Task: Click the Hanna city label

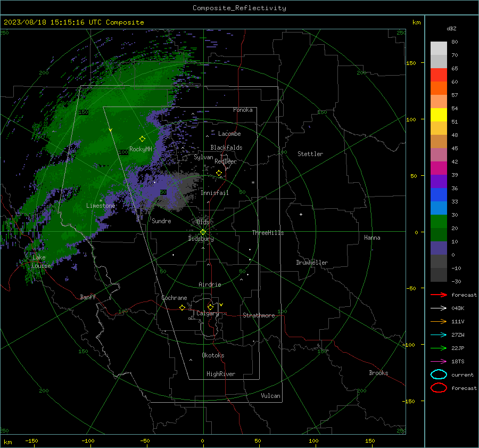Action: pos(372,238)
